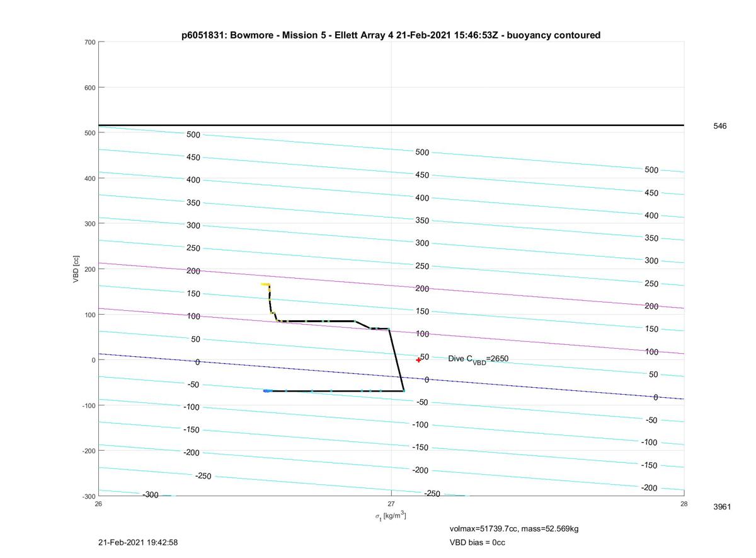Click the '3961' value right of the plot
This screenshot has width=756, height=558.
(x=722, y=507)
